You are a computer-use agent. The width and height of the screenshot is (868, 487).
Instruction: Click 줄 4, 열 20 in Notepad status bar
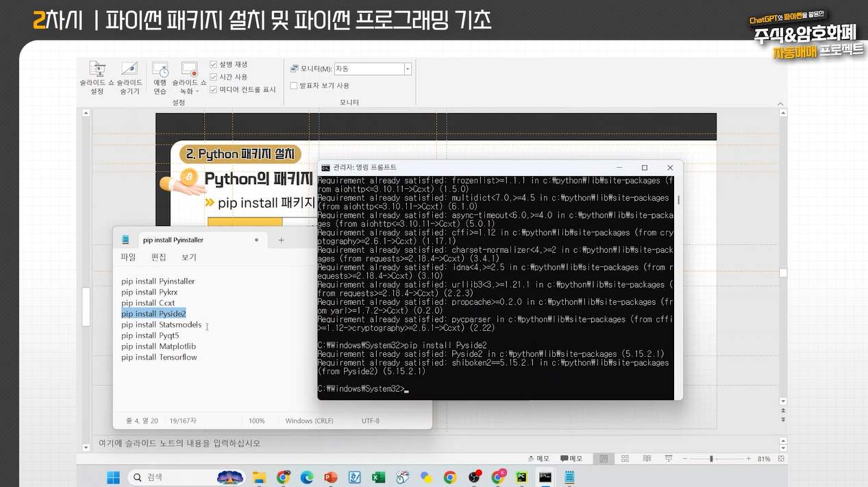click(x=142, y=421)
